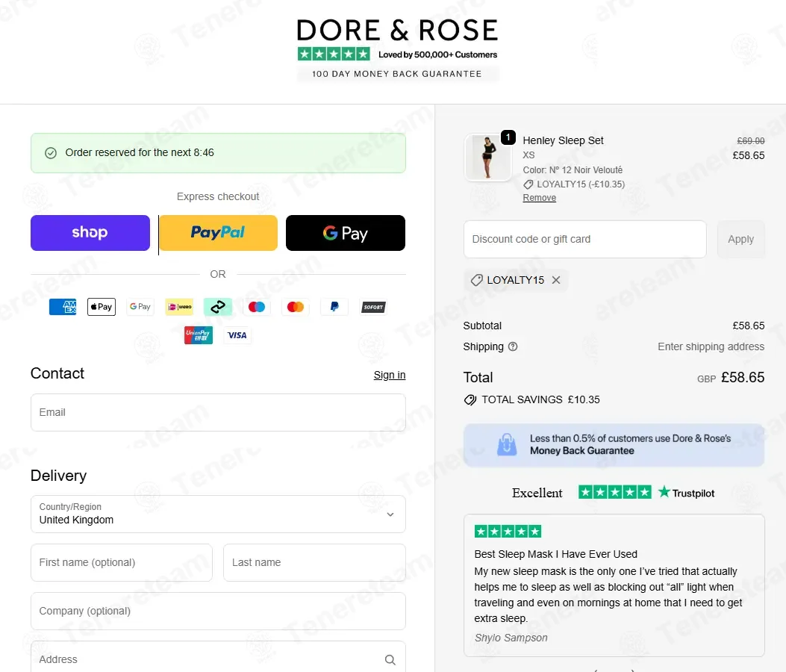This screenshot has width=786, height=672.
Task: Click the UnionPay card icon
Action: [x=199, y=335]
